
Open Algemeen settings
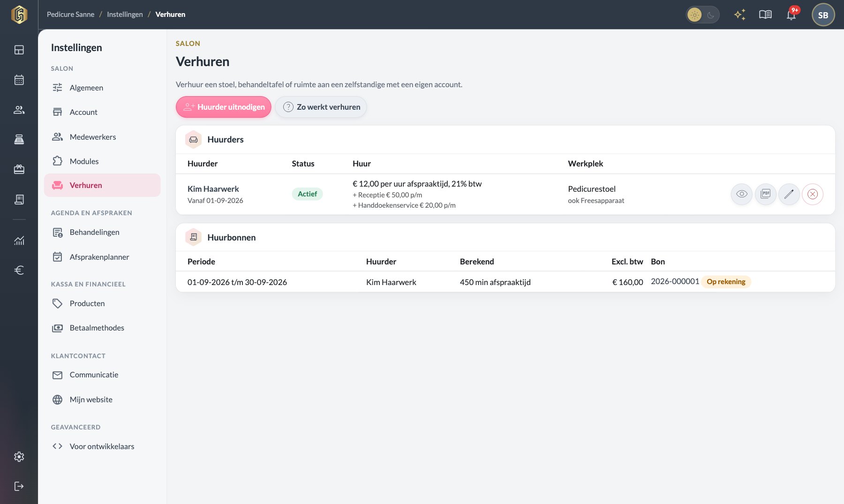(x=102, y=88)
